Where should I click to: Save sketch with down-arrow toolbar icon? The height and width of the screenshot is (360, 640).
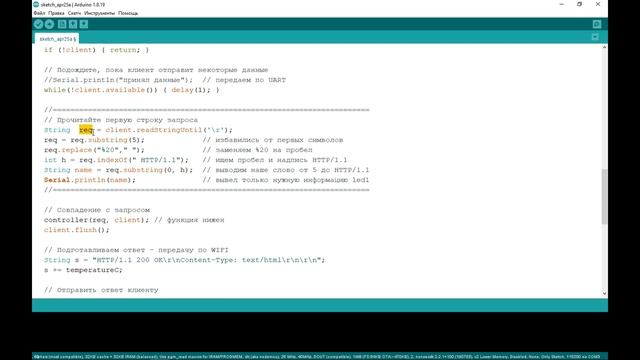coord(84,24)
